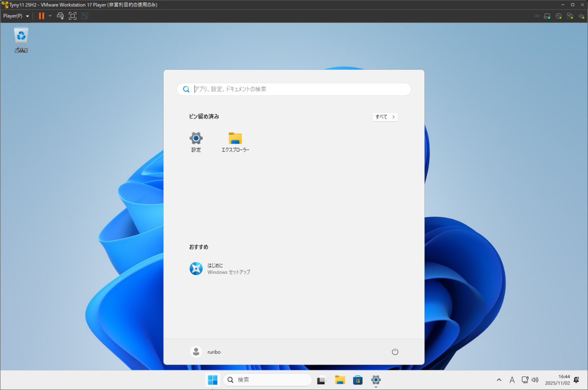Maximize the VMware Player window
Screen dimensions: 588x390
coord(572,4)
